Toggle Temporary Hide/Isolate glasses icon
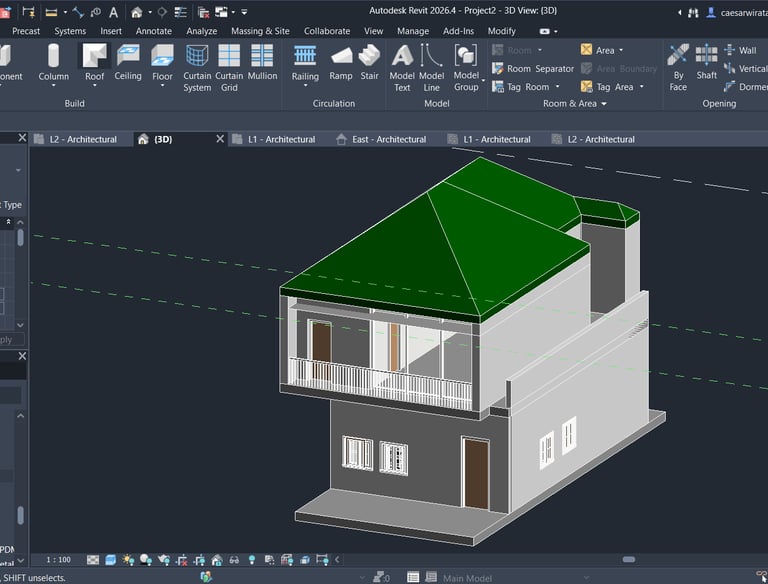This screenshot has width=768, height=584. coord(234,560)
